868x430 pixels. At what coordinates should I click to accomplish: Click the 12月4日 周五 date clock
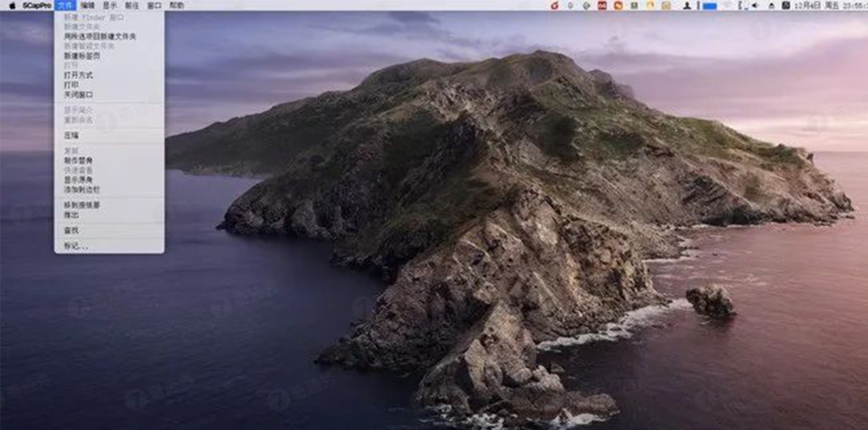[830, 6]
